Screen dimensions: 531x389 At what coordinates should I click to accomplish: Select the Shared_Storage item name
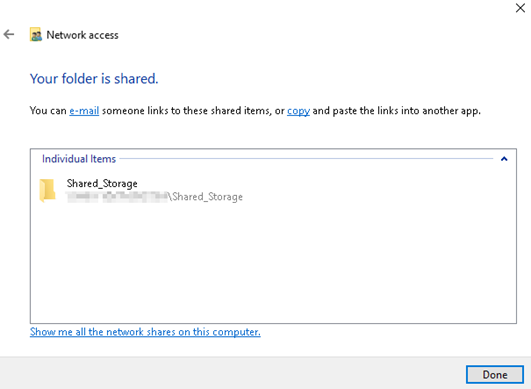coord(102,183)
